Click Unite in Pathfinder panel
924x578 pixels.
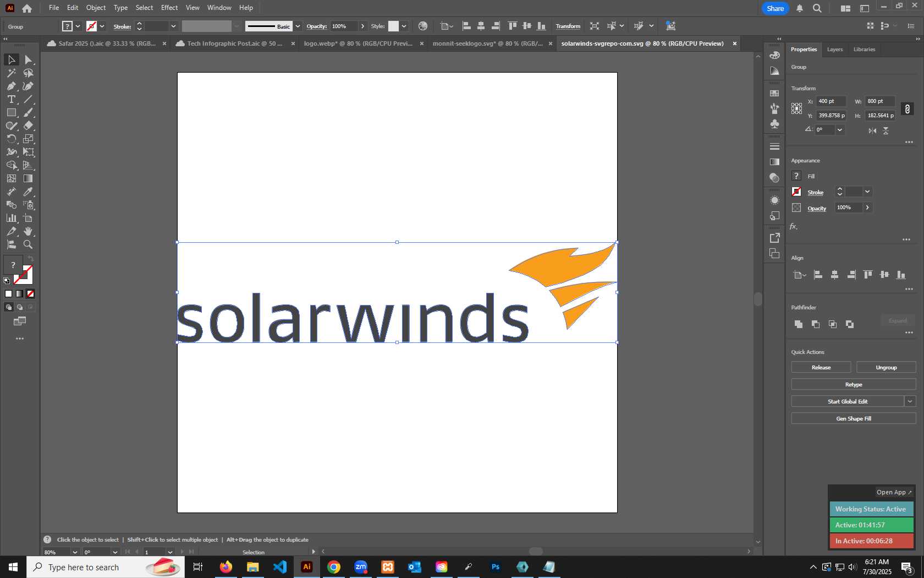pos(799,324)
